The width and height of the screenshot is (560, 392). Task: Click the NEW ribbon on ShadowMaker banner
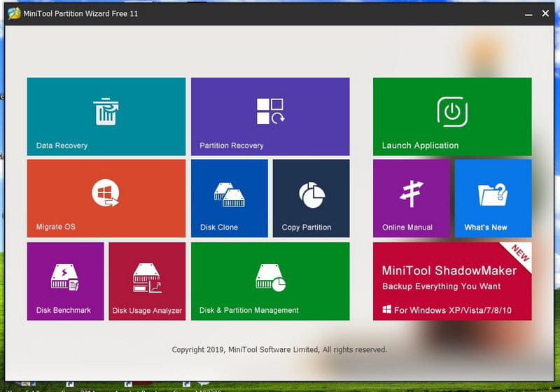[x=519, y=254]
